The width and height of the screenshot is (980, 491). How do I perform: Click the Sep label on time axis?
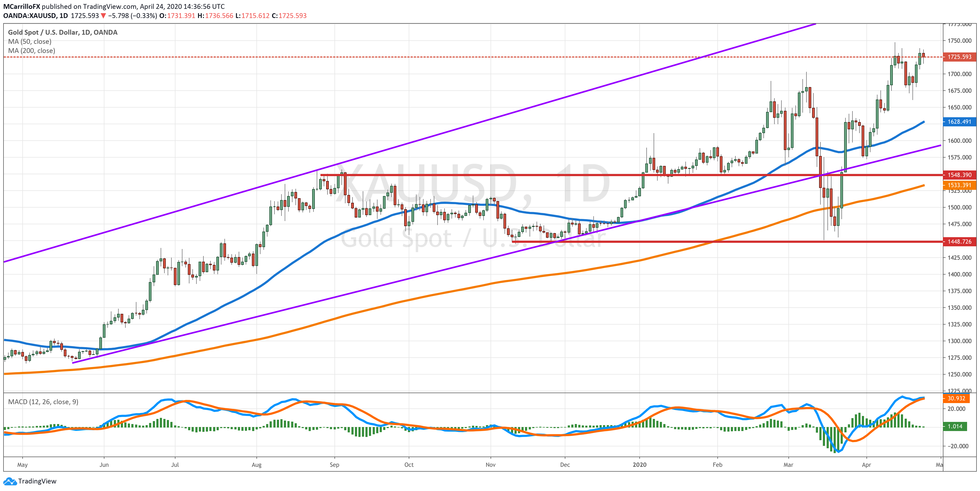click(334, 465)
